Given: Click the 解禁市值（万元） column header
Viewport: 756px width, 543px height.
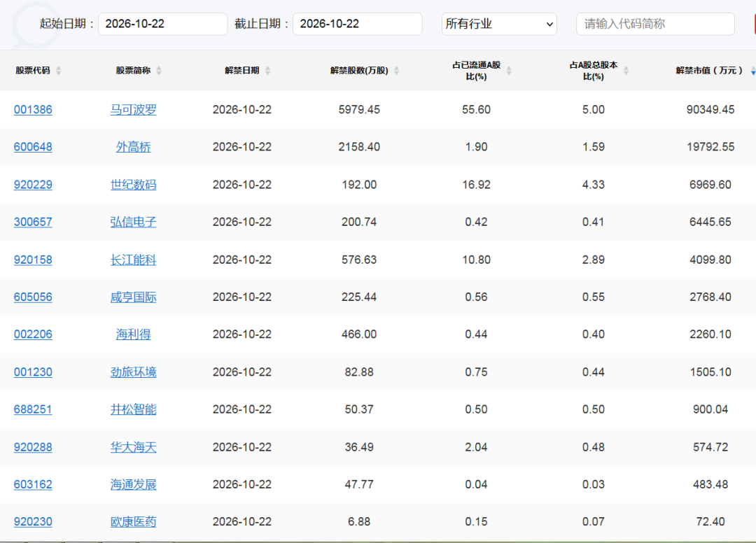Looking at the screenshot, I should pyautogui.click(x=709, y=71).
